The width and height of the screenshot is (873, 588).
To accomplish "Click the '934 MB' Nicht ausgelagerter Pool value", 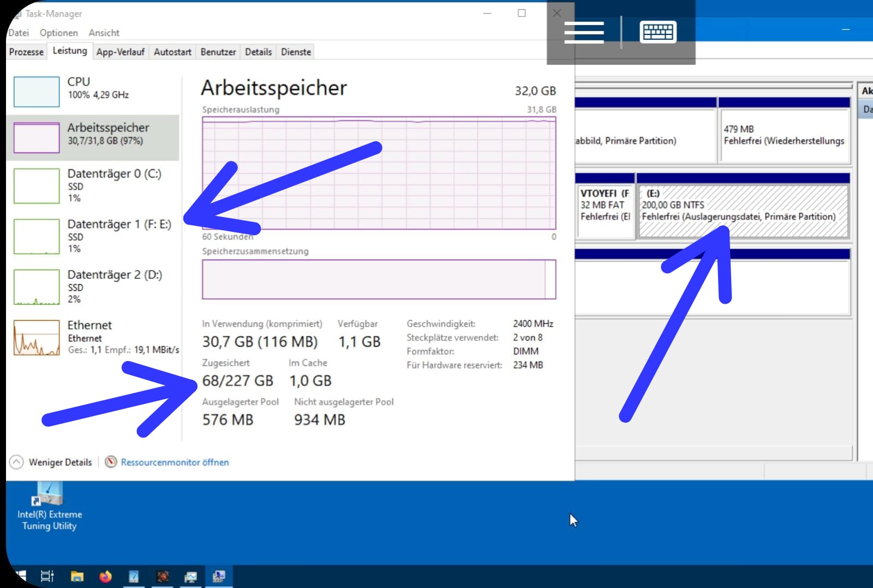I will 320,419.
